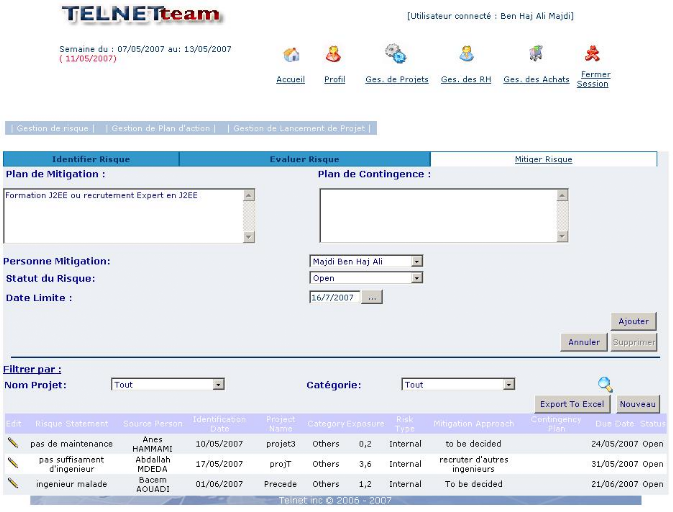Screen dimensions: 673x512
Task: Edit the 'ingenieur malade' row pencil icon
Action: 13,483
